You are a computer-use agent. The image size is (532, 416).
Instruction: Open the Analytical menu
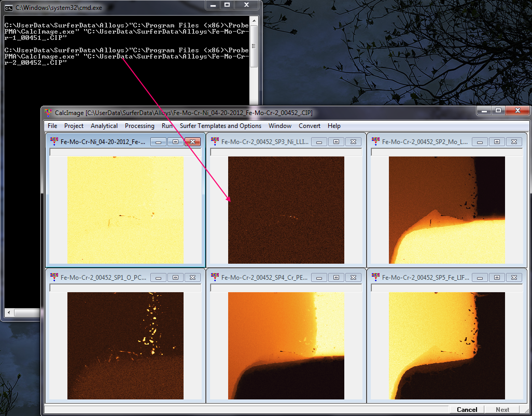coord(104,126)
